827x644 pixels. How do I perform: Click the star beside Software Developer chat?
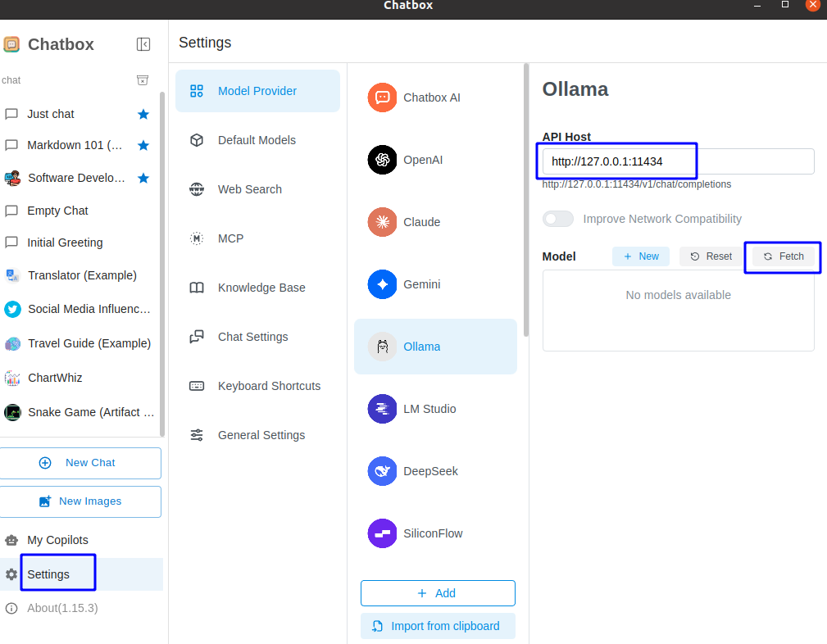click(x=143, y=178)
